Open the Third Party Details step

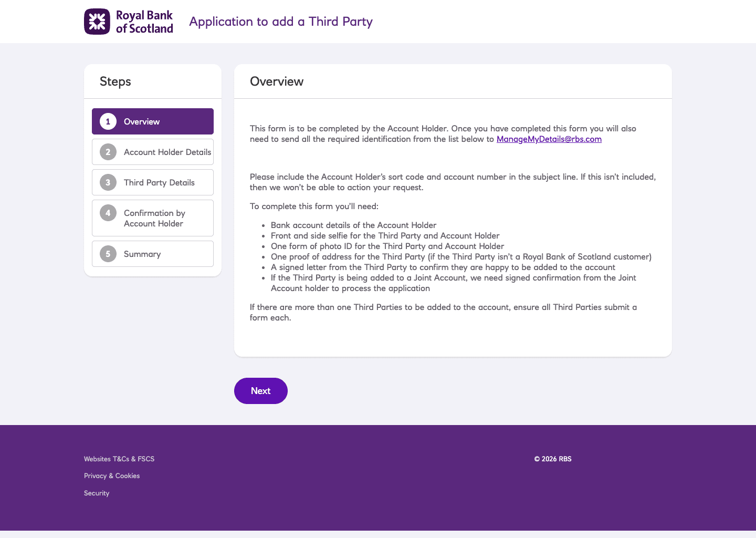tap(153, 182)
